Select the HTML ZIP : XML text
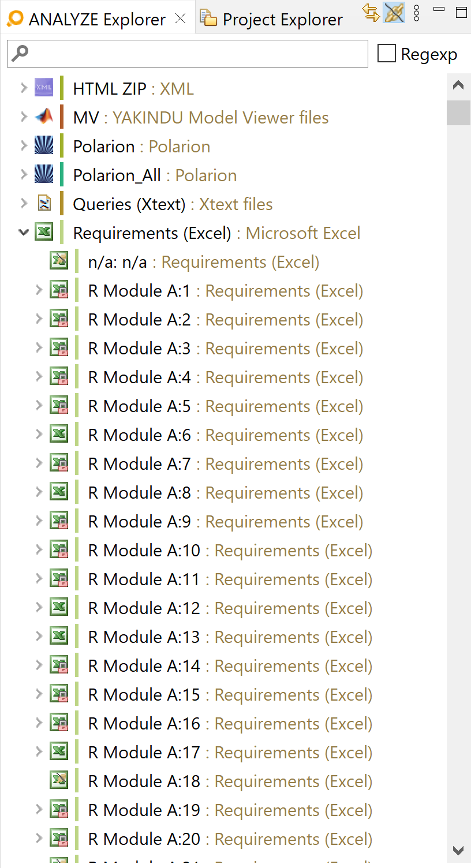The image size is (471, 868). click(133, 89)
